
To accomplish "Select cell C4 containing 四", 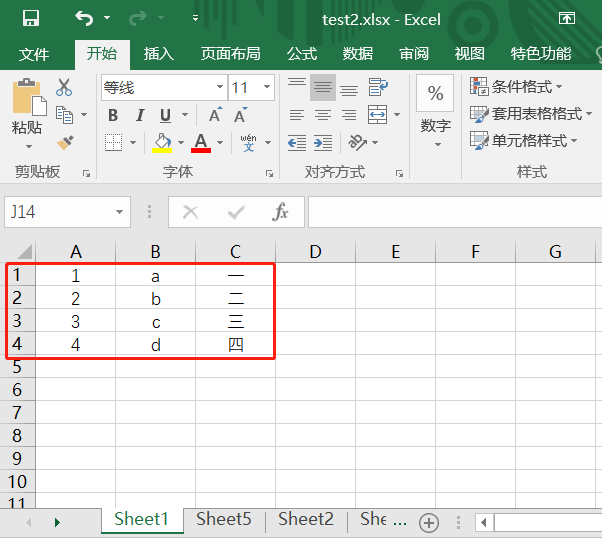I will (236, 345).
